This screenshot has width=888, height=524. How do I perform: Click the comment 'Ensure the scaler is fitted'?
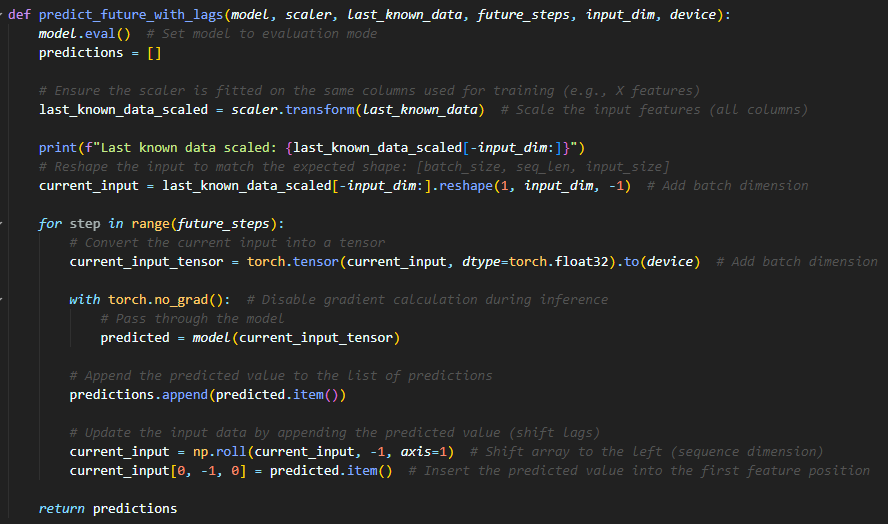tap(369, 91)
